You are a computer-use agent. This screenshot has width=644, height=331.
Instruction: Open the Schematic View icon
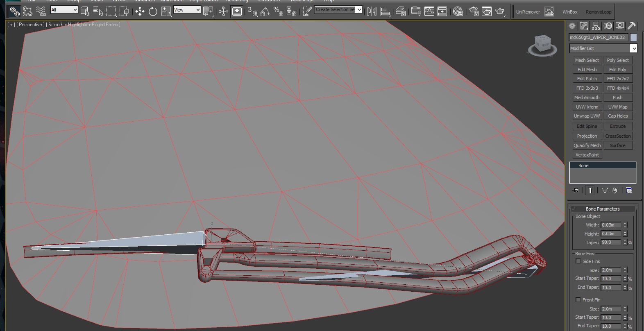coord(442,11)
